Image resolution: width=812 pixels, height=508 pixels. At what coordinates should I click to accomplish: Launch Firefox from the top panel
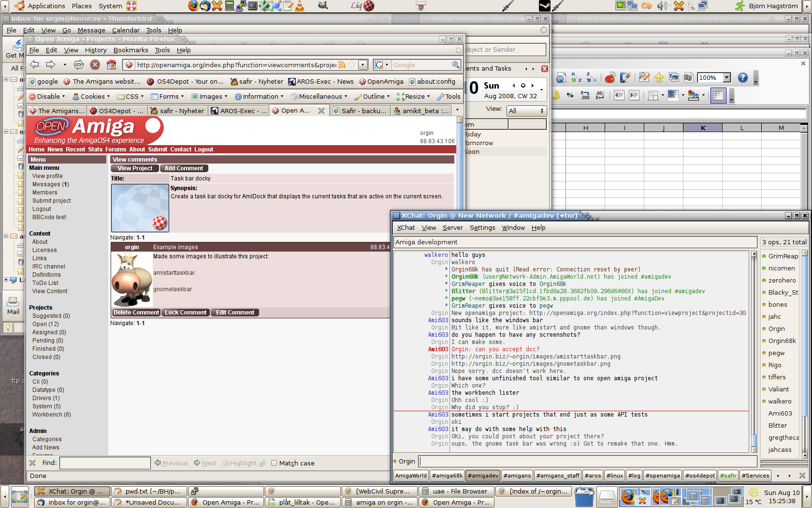(x=193, y=6)
